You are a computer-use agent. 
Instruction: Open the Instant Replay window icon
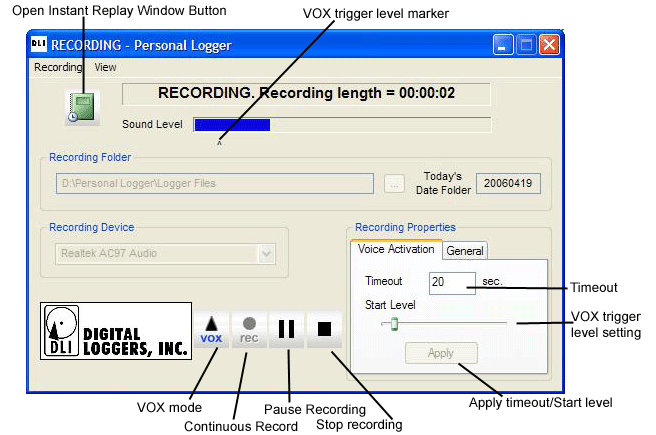coord(82,108)
